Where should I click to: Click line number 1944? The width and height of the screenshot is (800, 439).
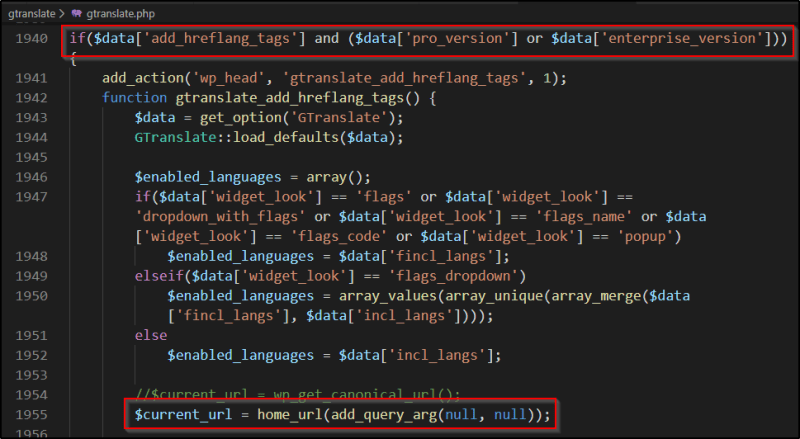pos(32,138)
